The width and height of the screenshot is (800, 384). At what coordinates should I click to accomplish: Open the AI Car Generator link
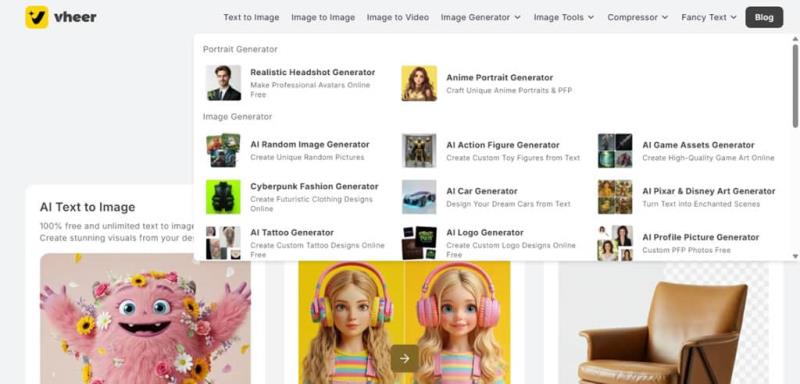point(482,191)
